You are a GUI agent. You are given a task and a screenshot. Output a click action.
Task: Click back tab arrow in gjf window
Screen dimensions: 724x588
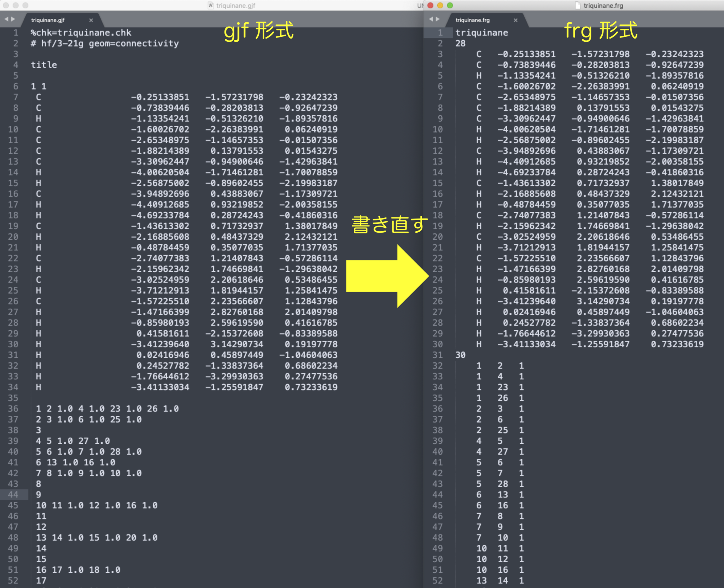(6, 19)
